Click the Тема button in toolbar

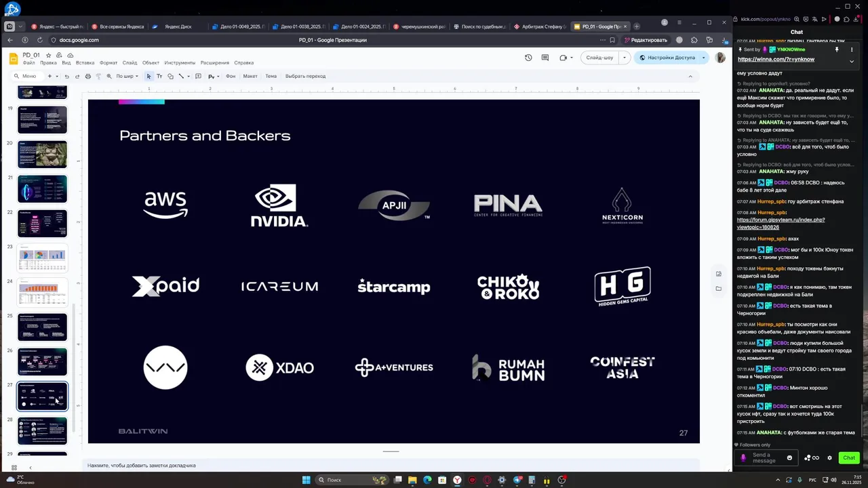tap(271, 76)
